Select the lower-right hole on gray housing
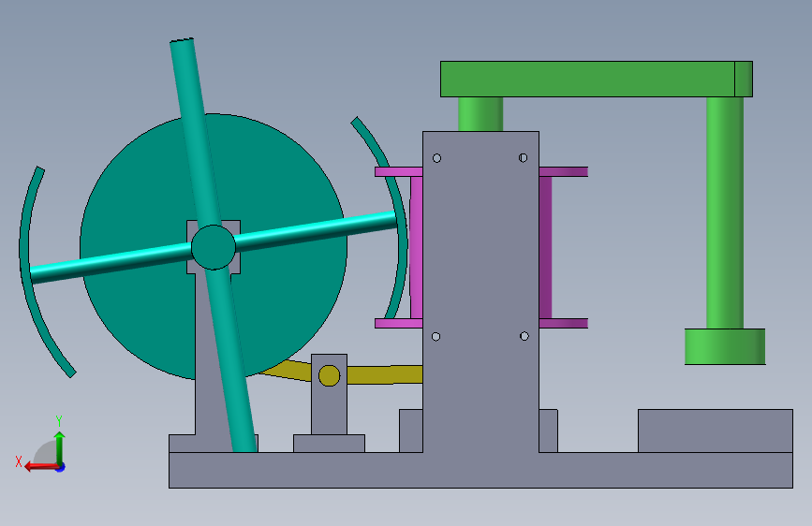The image size is (812, 526). click(x=524, y=336)
